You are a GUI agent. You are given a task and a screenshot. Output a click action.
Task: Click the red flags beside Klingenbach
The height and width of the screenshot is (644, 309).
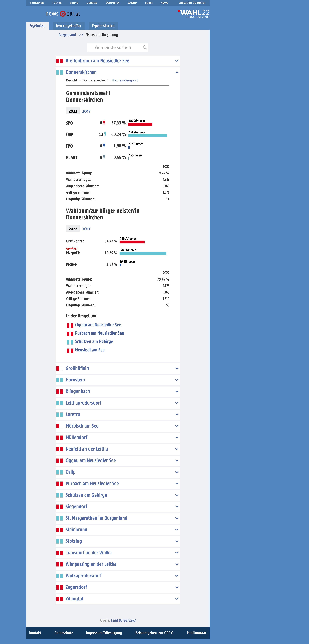(60, 391)
